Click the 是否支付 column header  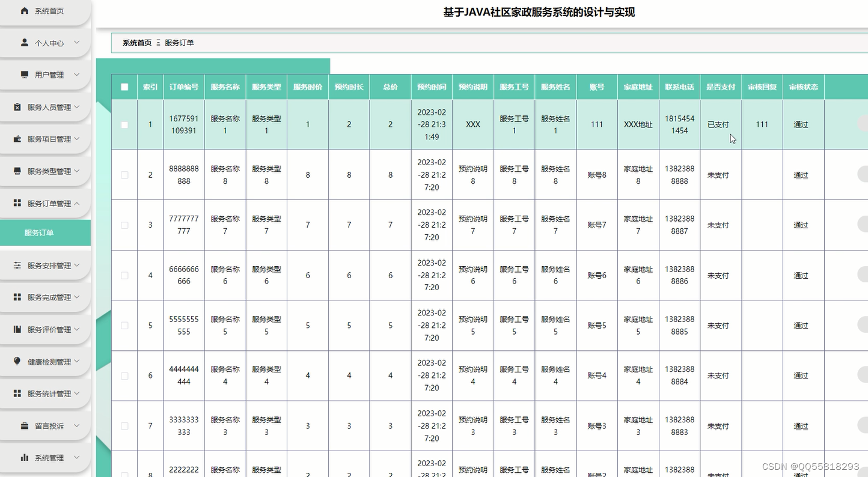(721, 87)
